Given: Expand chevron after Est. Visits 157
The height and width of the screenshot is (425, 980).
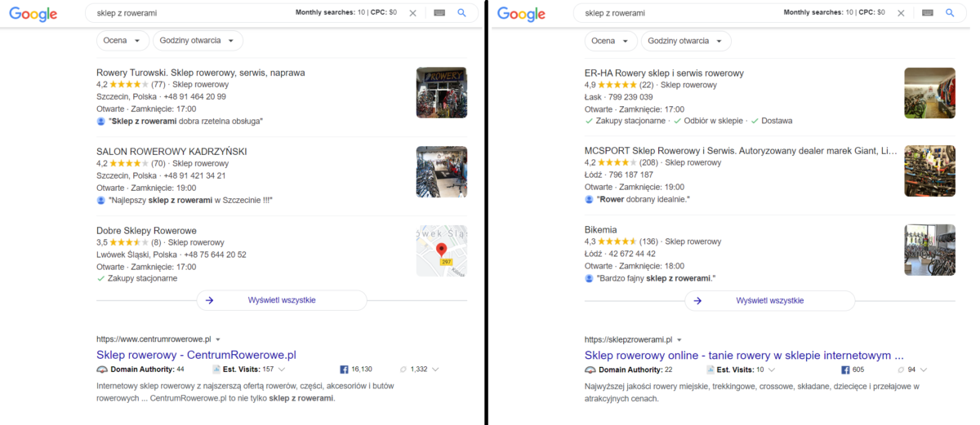Looking at the screenshot, I should click(x=281, y=370).
